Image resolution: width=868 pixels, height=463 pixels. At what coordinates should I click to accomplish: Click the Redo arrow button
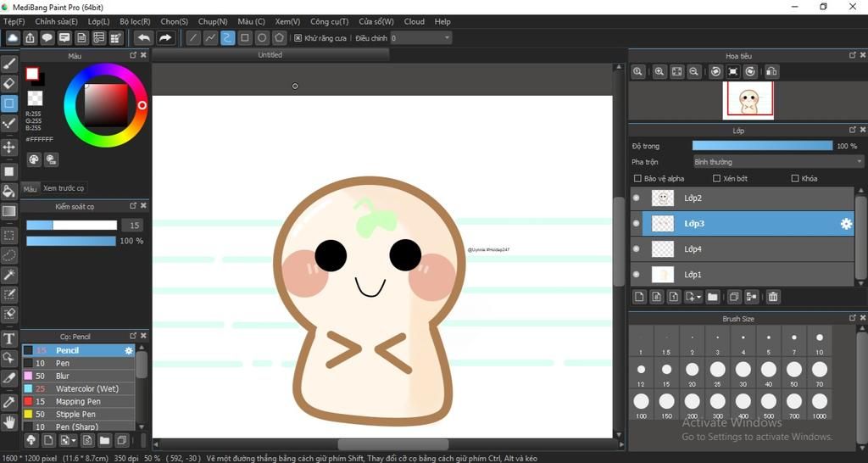(x=165, y=37)
